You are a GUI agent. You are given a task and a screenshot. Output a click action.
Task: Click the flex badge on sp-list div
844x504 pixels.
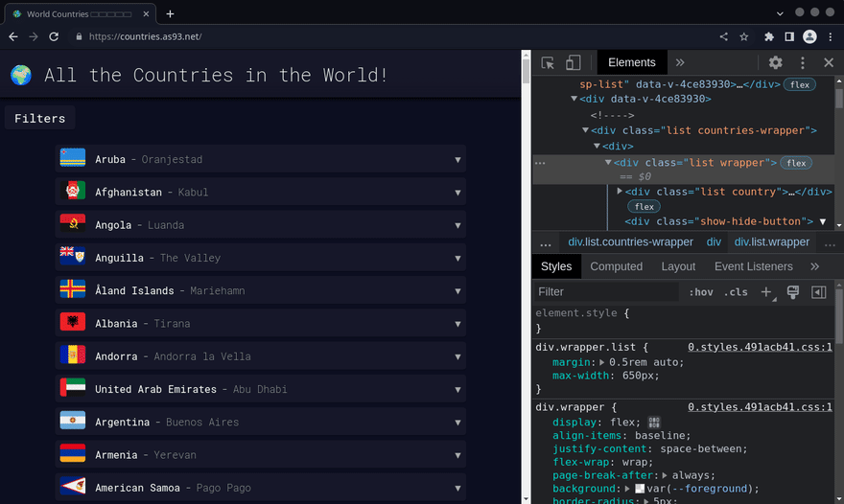click(x=800, y=84)
